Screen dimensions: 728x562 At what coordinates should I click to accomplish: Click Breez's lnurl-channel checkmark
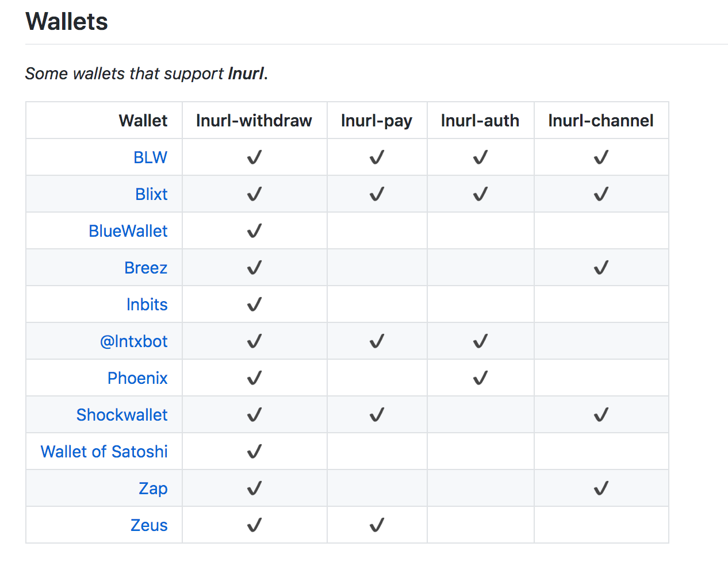pos(601,268)
